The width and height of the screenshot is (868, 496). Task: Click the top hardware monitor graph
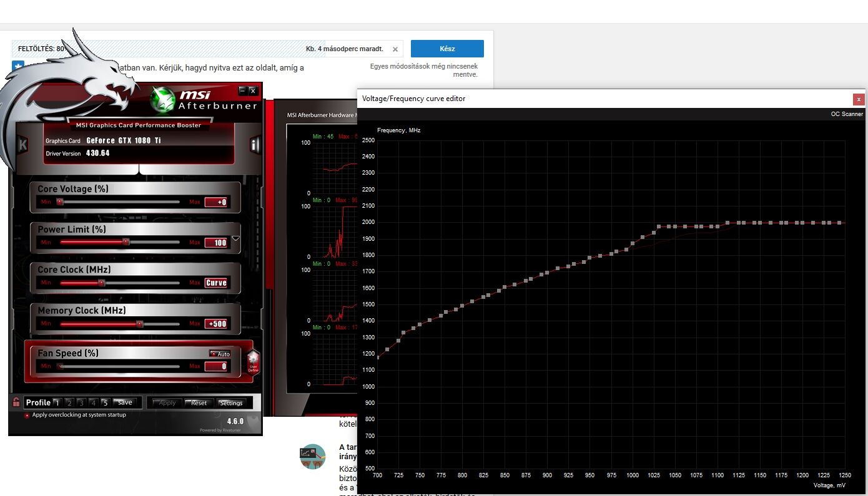click(x=335, y=167)
